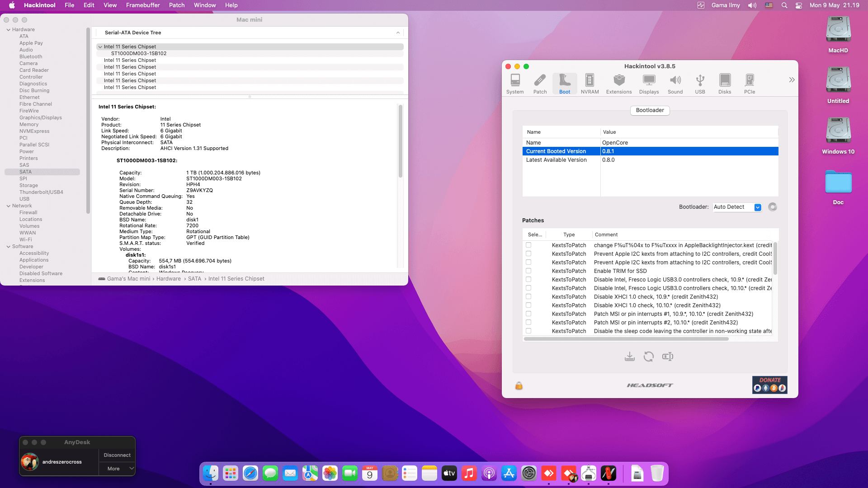This screenshot has height=488, width=868.
Task: Open Finder from the Dock
Action: point(211,473)
